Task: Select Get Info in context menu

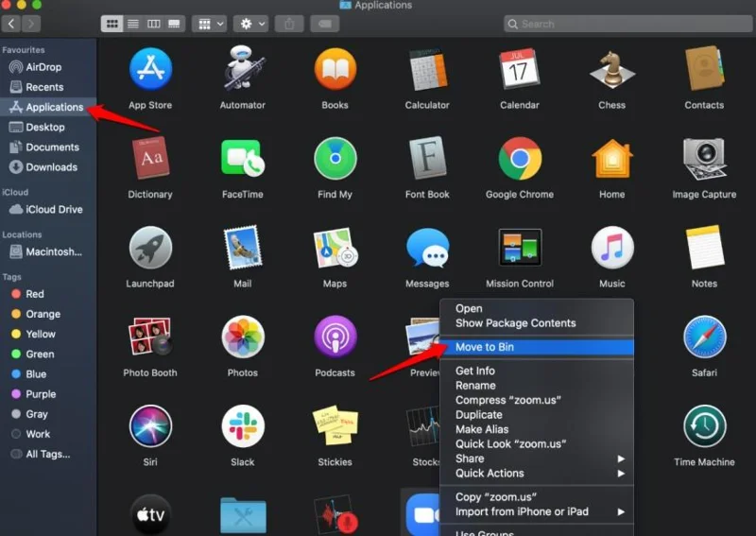Action: [537, 371]
